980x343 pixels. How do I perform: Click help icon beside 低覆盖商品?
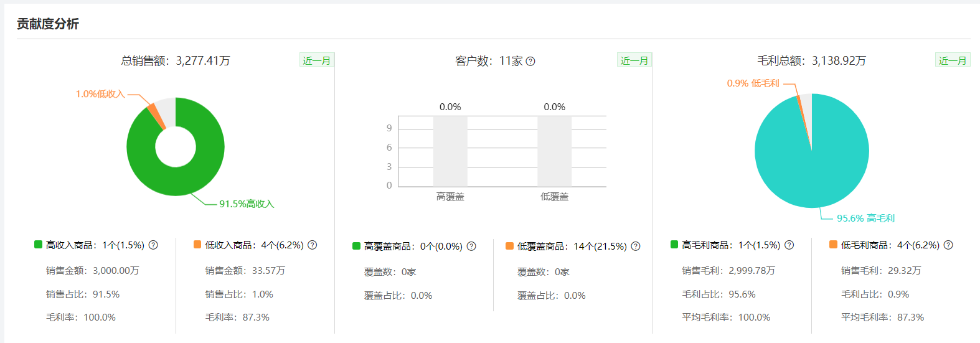(636, 247)
